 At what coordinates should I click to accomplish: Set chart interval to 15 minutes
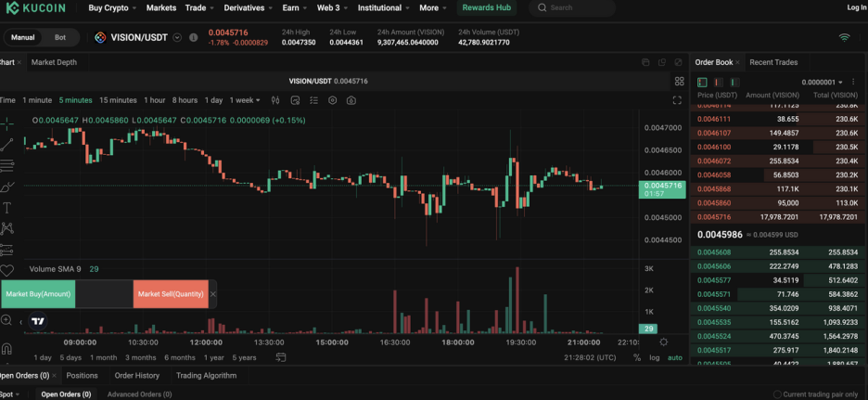[x=118, y=100]
